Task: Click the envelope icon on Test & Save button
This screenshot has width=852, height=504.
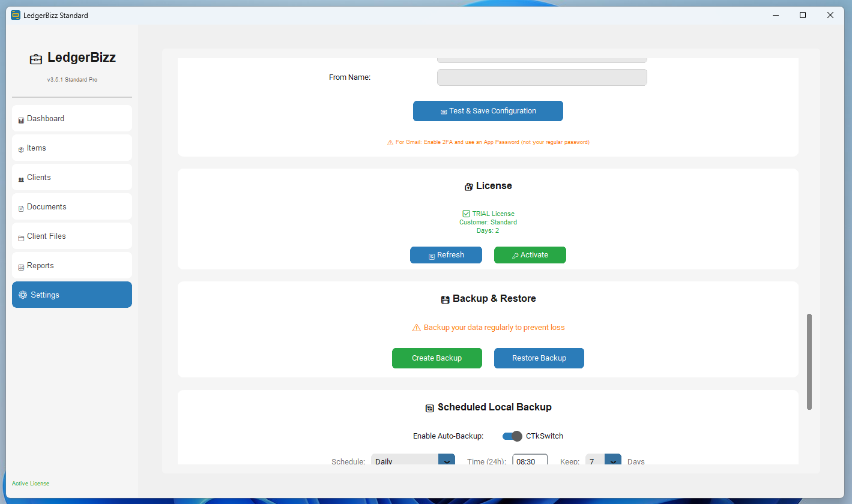Action: [x=444, y=112]
